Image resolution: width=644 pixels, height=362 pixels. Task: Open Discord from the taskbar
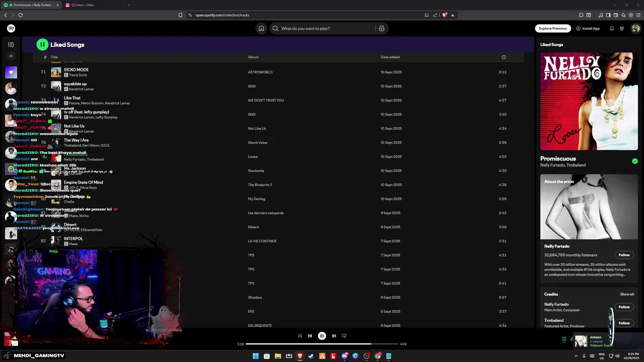click(x=344, y=356)
